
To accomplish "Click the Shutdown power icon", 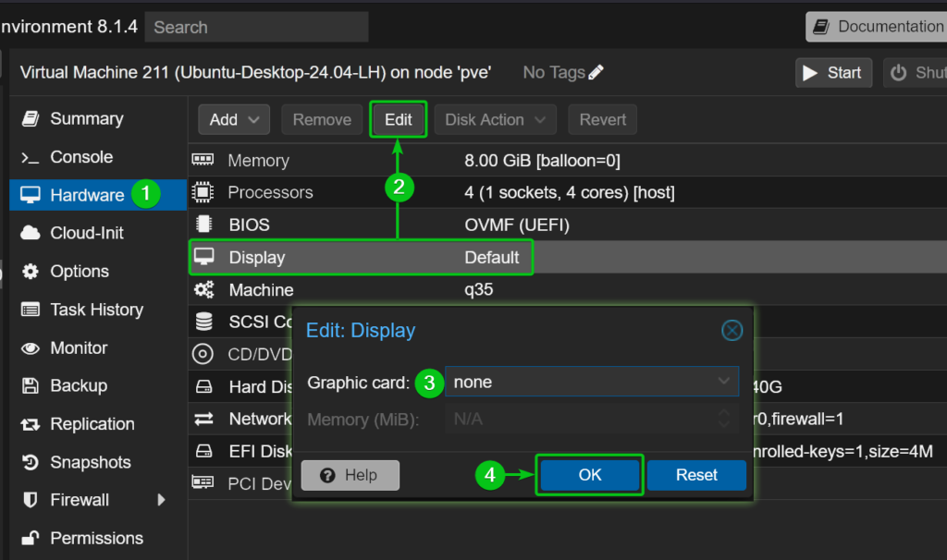I will (899, 73).
